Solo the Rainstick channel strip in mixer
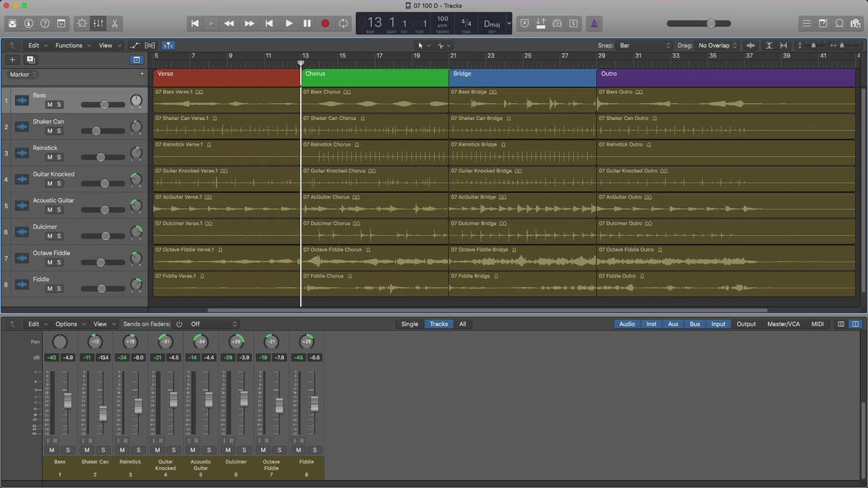The width and height of the screenshot is (868, 488). (140, 450)
